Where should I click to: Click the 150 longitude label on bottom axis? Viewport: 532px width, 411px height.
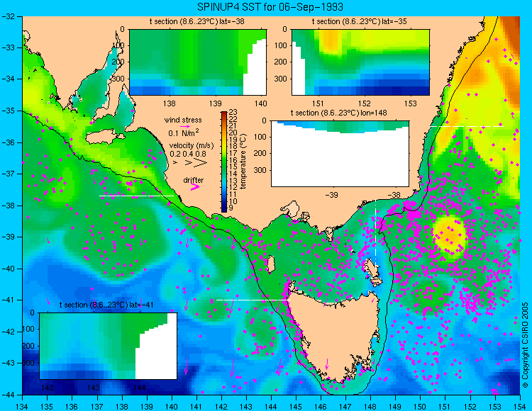point(420,406)
